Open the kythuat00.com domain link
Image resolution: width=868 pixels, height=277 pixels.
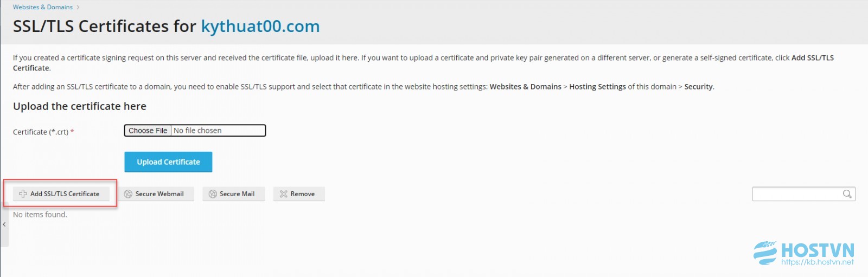[x=260, y=26]
